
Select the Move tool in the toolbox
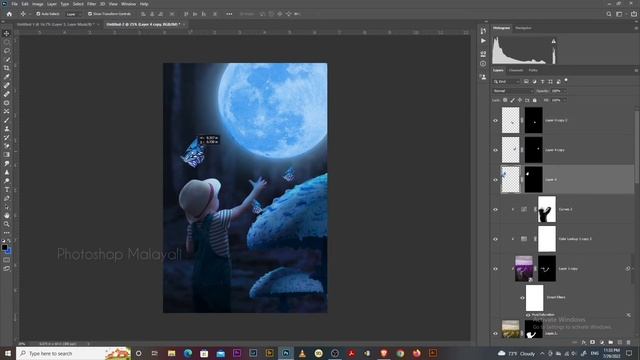7,33
